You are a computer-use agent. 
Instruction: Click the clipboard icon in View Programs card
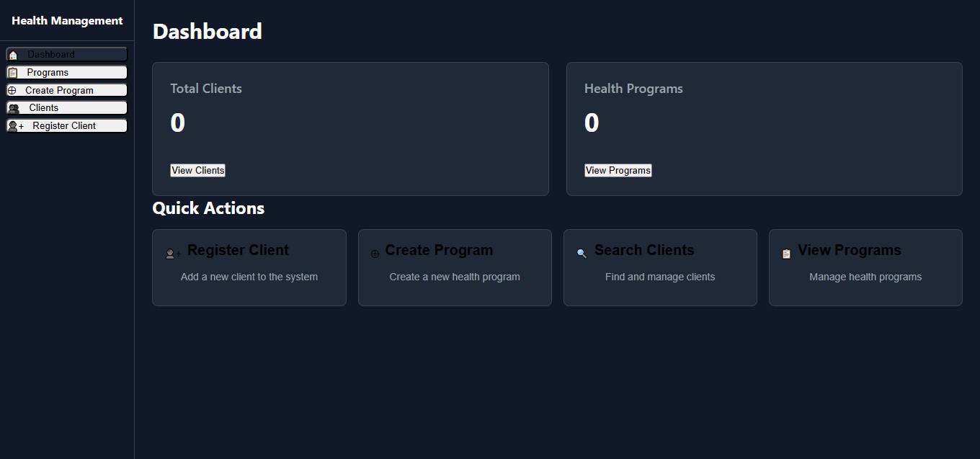click(x=786, y=254)
